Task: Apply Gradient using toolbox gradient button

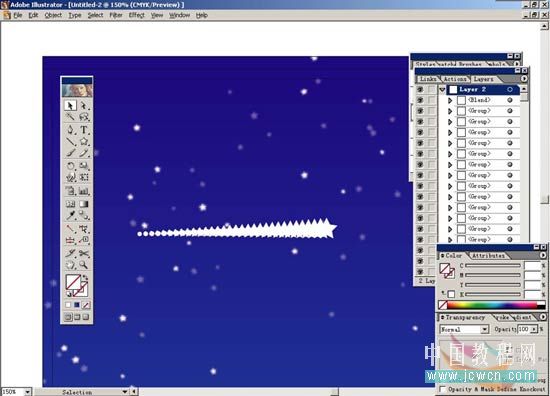Action: click(x=77, y=305)
